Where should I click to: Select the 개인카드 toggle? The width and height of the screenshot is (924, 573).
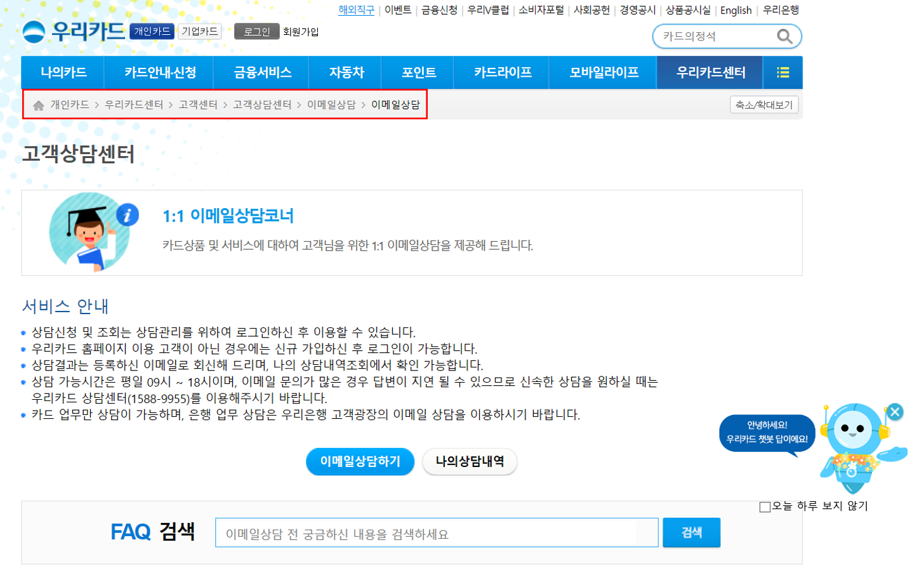152,31
